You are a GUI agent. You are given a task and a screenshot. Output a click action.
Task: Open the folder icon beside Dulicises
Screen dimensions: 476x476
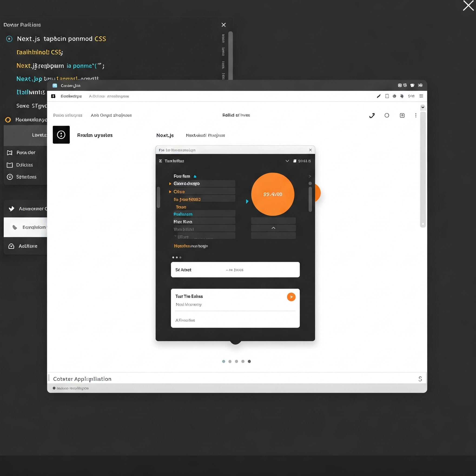click(x=10, y=165)
